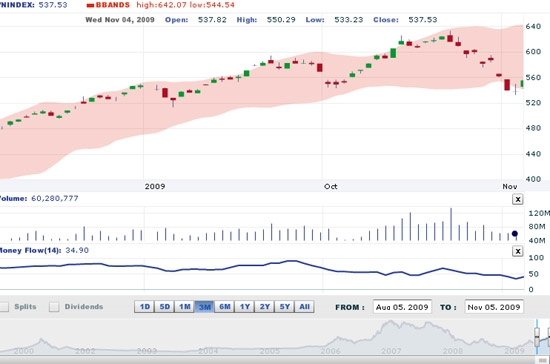Choose the 6M time range
This screenshot has width=550, height=364.
224,307
